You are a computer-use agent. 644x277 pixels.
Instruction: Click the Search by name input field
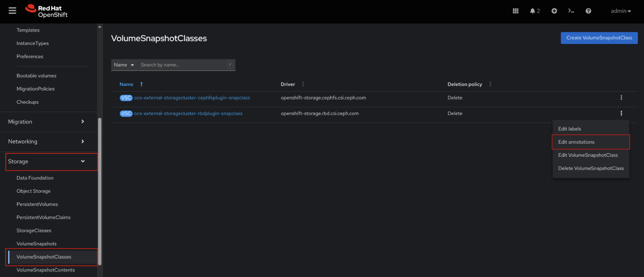coord(183,65)
